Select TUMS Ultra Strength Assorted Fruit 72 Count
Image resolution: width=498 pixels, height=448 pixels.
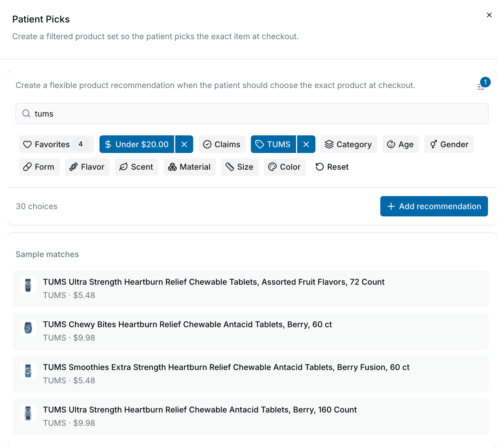click(251, 289)
